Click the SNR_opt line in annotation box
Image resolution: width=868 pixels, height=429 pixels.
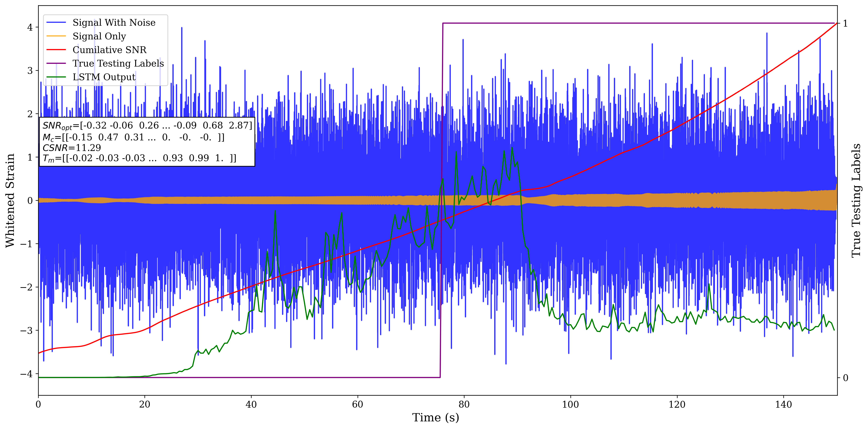[147, 126]
